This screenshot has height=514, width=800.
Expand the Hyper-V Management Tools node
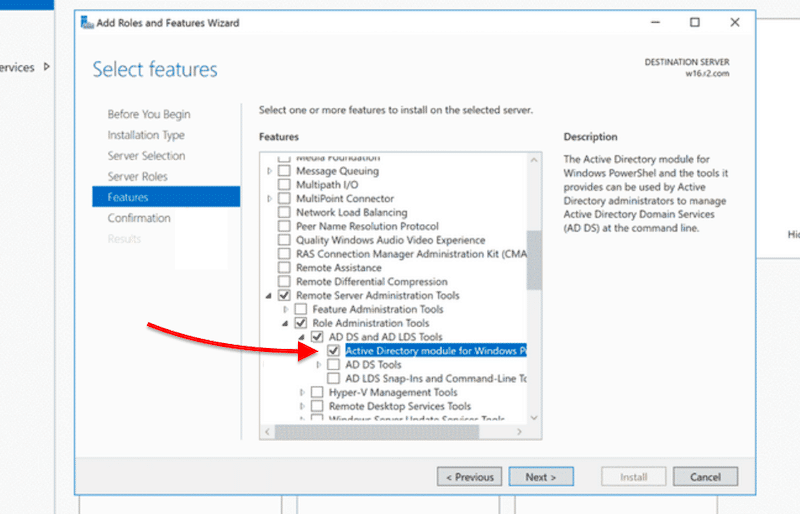click(302, 393)
